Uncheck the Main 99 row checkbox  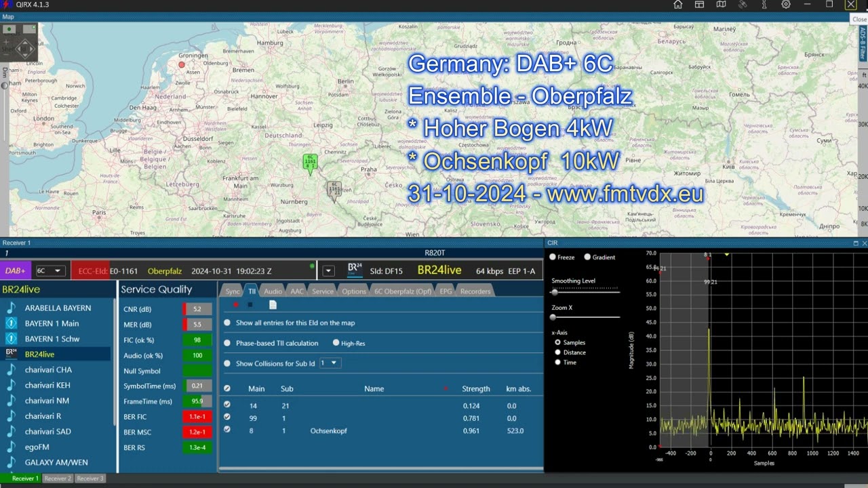(227, 418)
